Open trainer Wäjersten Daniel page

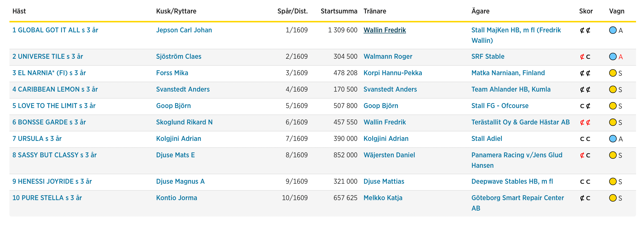389,155
